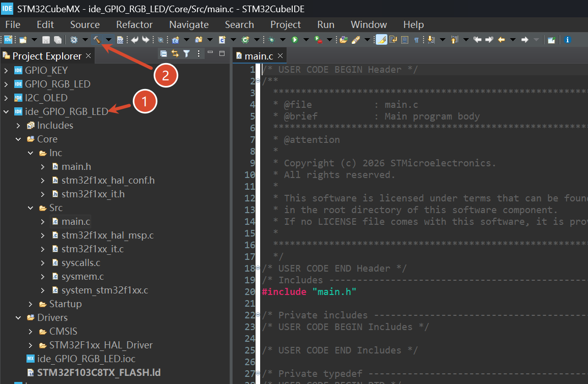Open the Project menu

pyautogui.click(x=286, y=25)
